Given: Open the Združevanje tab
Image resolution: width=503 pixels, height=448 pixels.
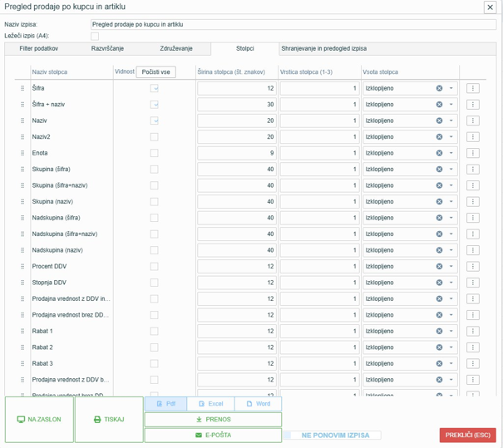Looking at the screenshot, I should click(x=176, y=48).
